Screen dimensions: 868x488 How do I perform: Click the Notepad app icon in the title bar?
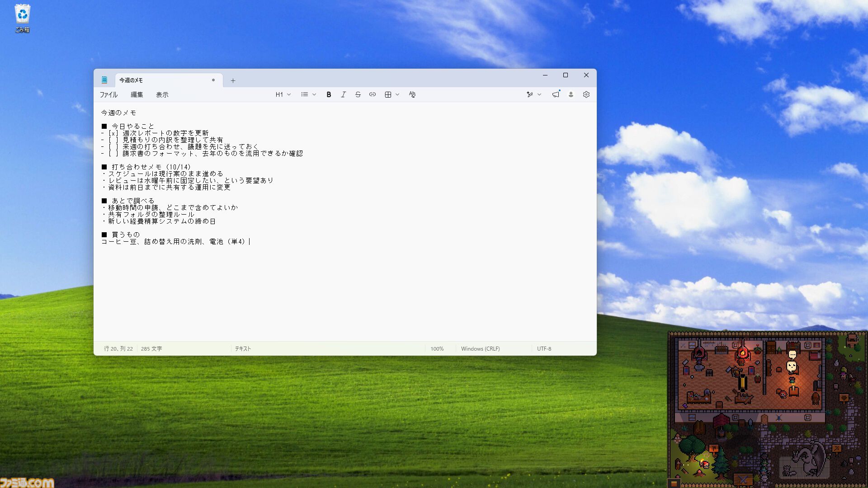pos(104,80)
